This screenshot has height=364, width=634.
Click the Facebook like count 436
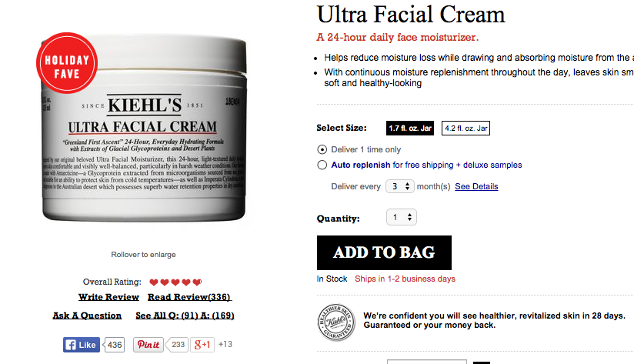(x=114, y=345)
